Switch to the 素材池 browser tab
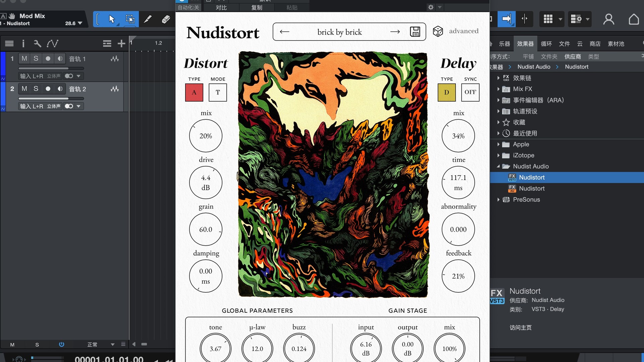 click(616, 44)
